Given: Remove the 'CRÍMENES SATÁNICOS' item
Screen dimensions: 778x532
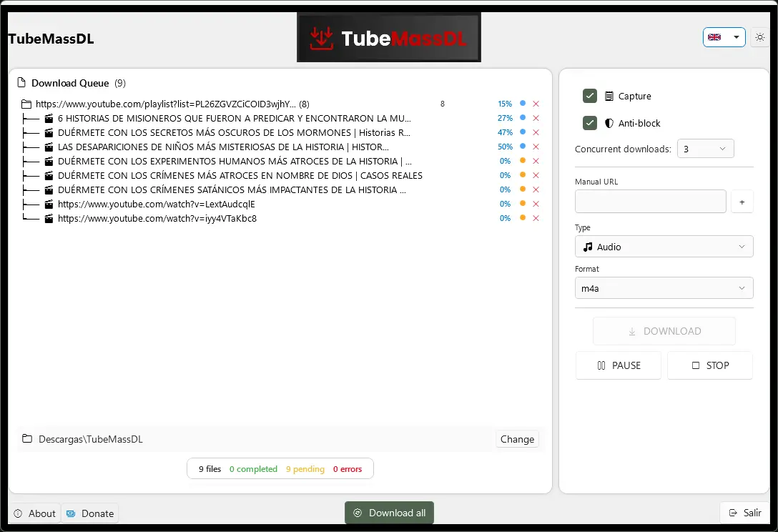Looking at the screenshot, I should [x=536, y=189].
